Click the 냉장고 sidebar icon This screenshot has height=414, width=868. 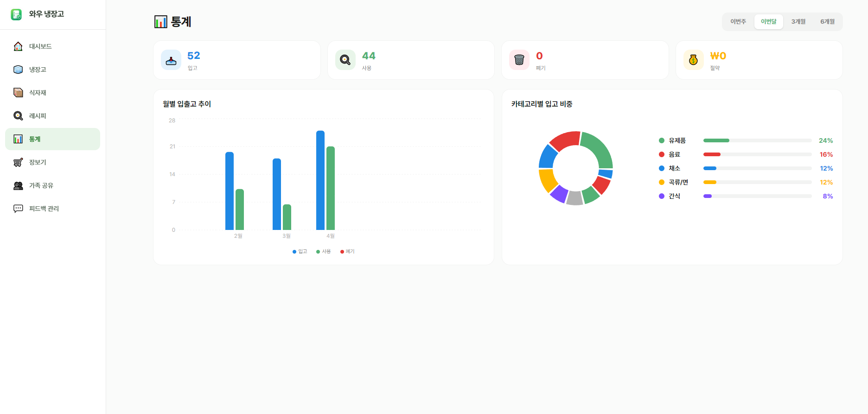[18, 70]
